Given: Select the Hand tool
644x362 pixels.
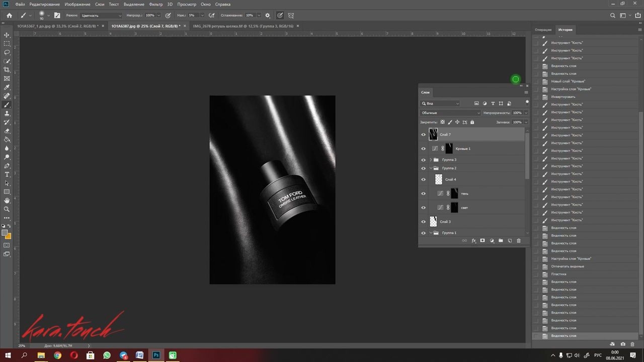Looking at the screenshot, I should [x=7, y=201].
